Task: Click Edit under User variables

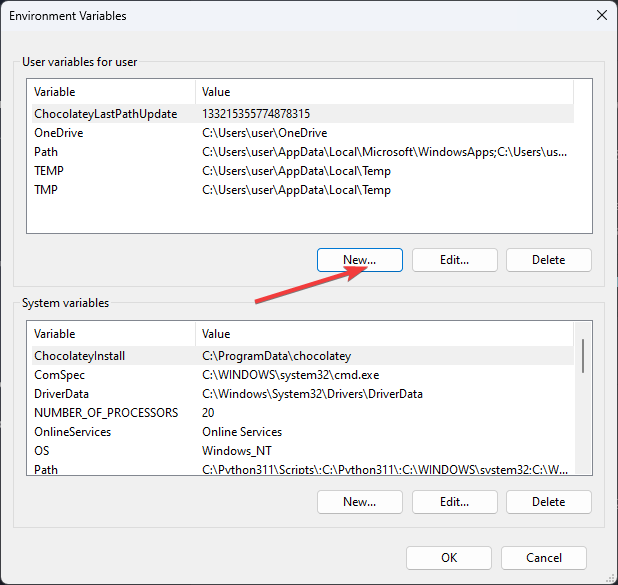Action: click(454, 260)
